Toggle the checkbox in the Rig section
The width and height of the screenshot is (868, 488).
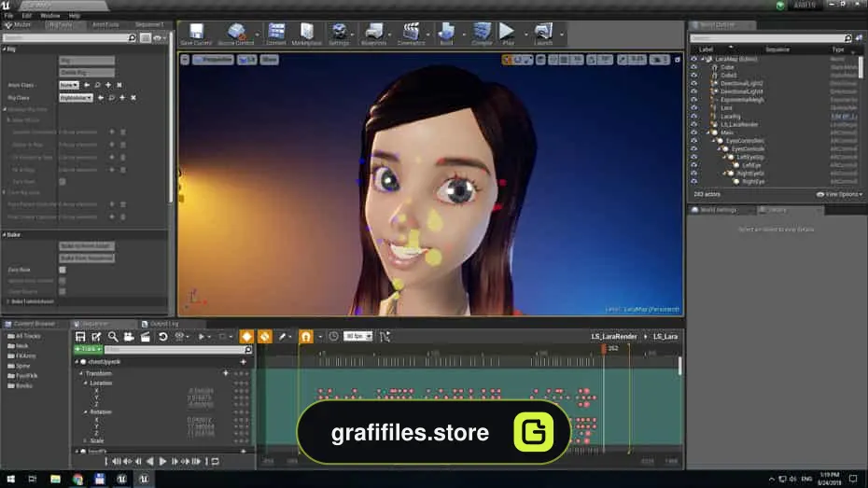tap(63, 181)
